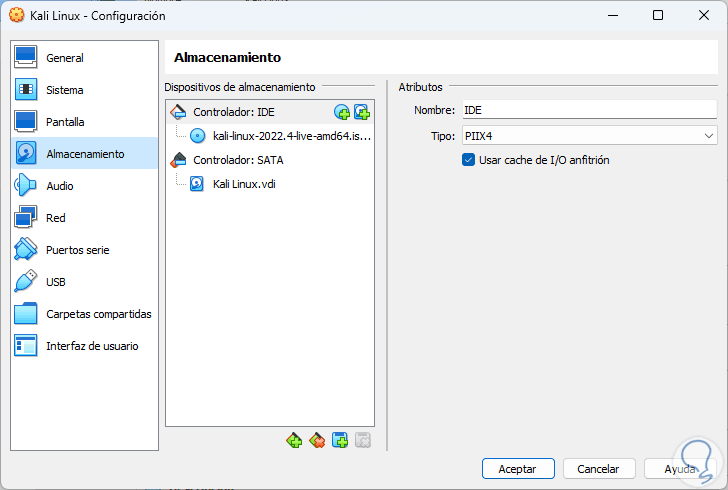Open the Tipo PIIX4 dropdown
The image size is (728, 490).
click(589, 136)
